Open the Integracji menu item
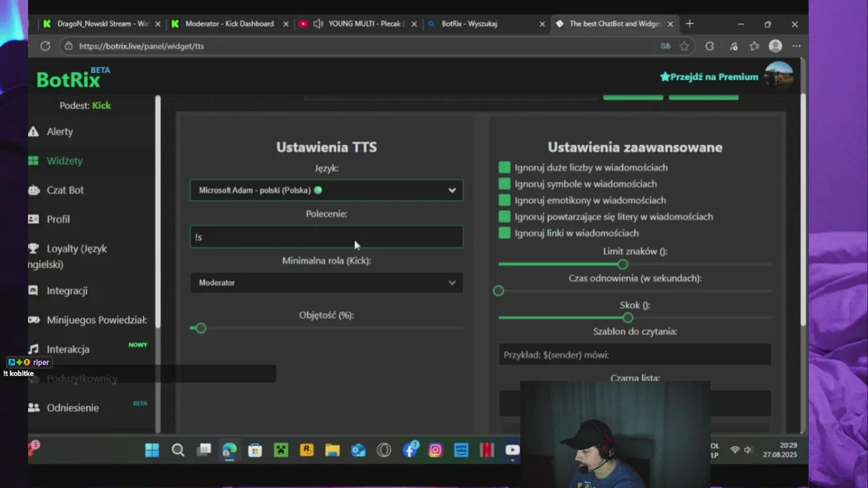 [67, 290]
